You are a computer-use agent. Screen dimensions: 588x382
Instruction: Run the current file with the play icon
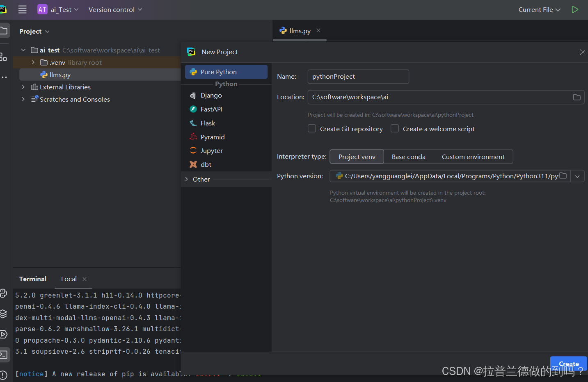575,9
